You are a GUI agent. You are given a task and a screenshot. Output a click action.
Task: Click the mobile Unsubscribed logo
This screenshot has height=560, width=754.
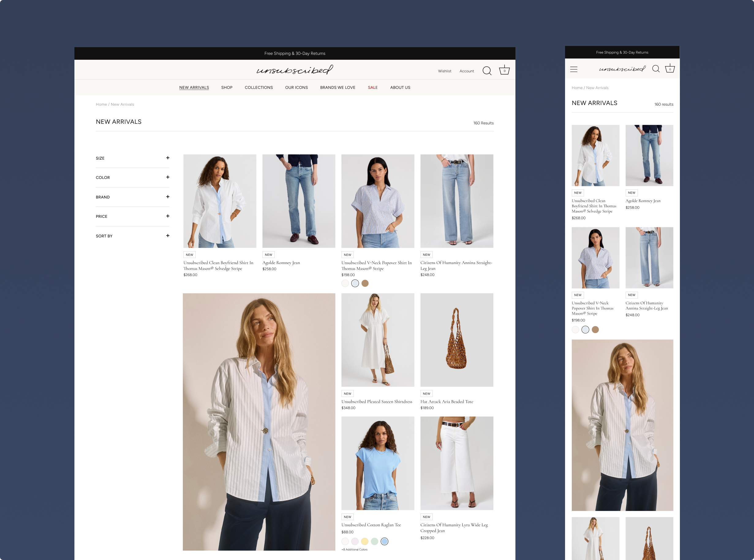[622, 69]
